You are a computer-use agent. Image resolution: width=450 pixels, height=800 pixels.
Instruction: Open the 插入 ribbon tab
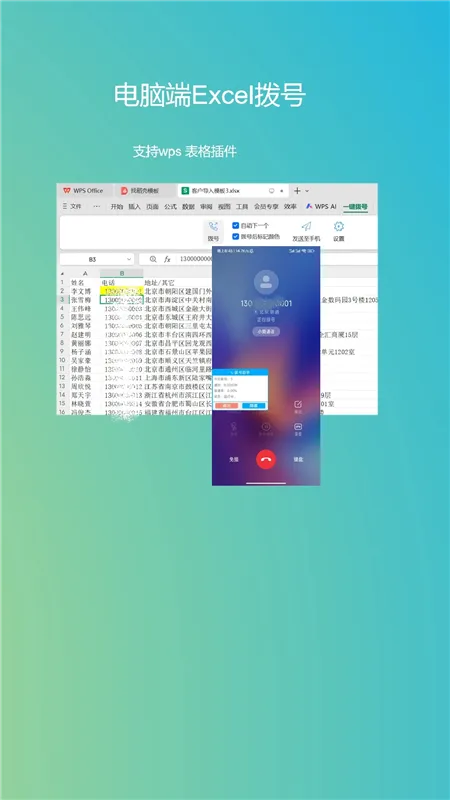(x=134, y=207)
